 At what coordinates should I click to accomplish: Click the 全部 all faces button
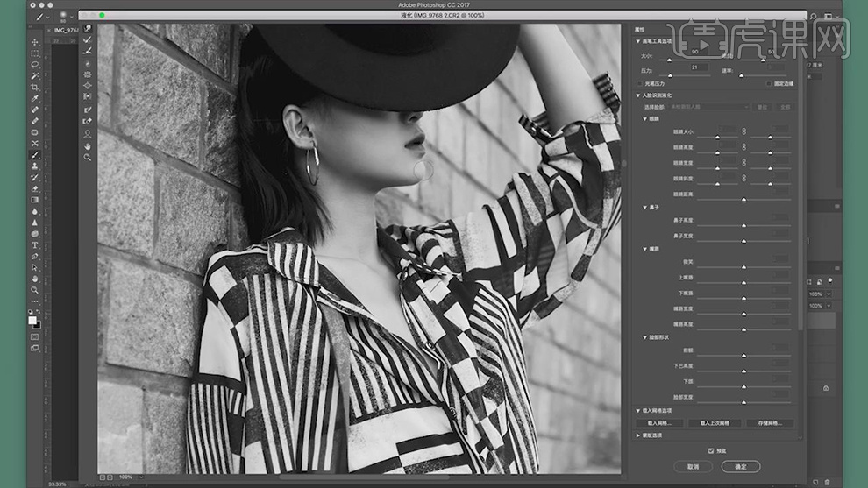point(785,107)
